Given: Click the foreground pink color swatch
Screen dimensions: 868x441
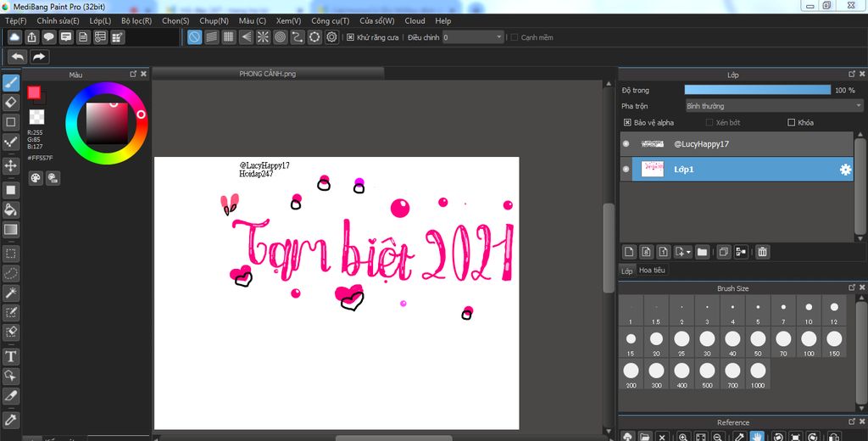Looking at the screenshot, I should point(34,92).
